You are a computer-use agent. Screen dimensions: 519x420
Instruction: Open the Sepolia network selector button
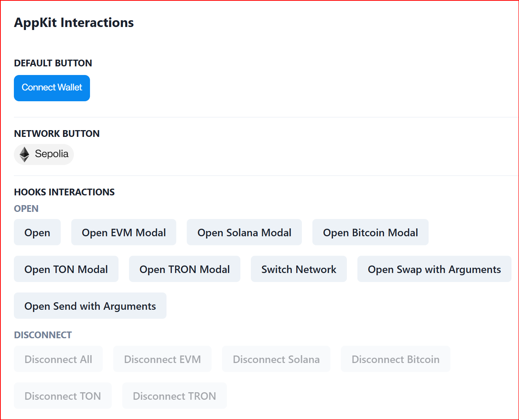tap(44, 154)
